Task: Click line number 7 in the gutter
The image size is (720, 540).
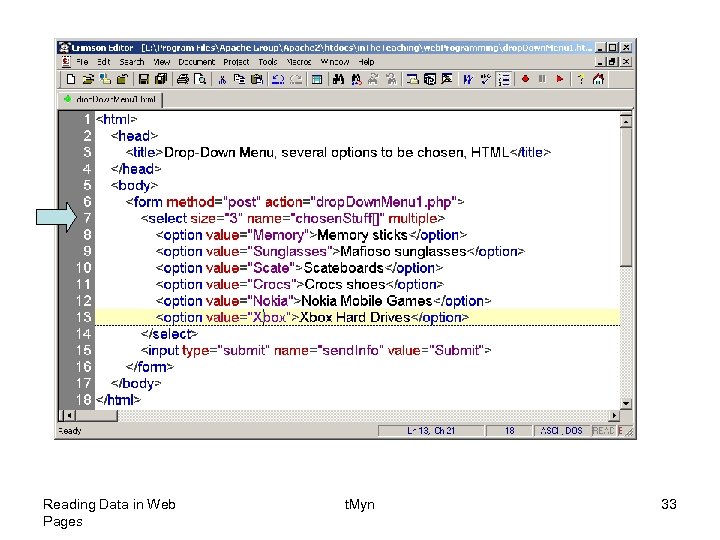Action: tap(87, 218)
